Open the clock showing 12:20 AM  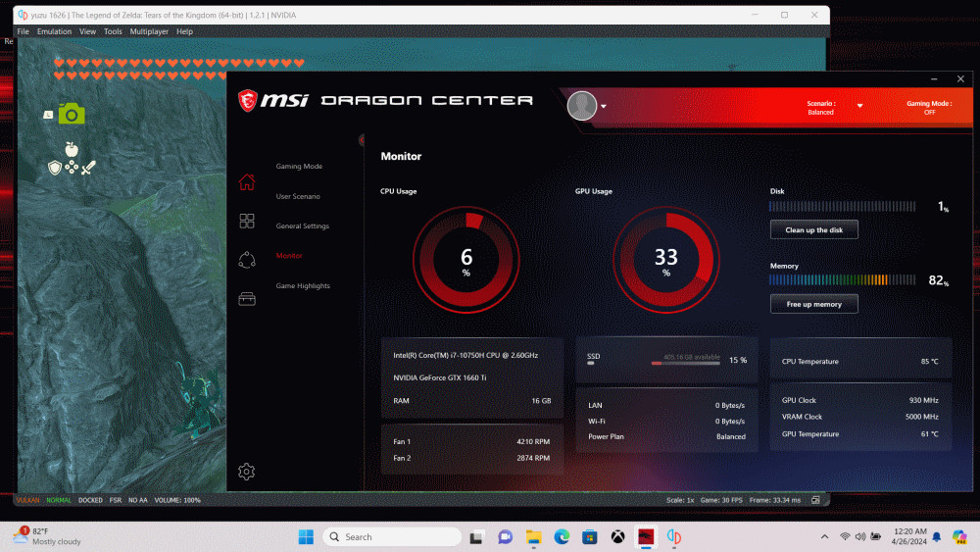pos(909,536)
